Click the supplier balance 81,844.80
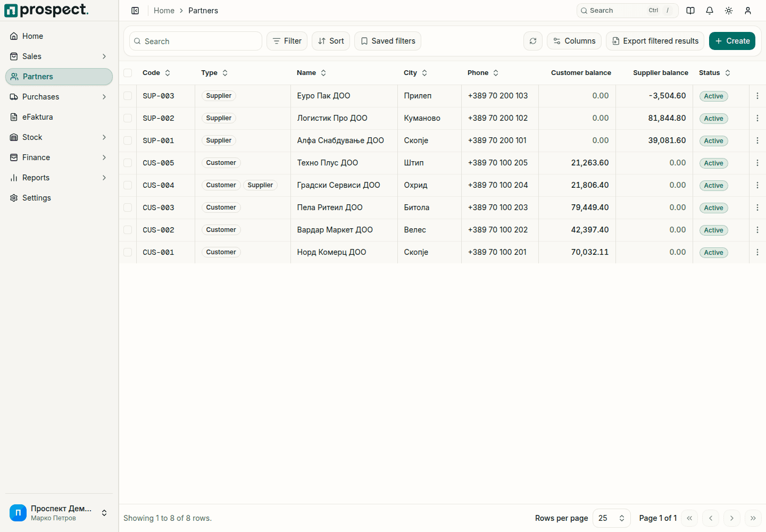Viewport: 766px width, 532px height. [x=667, y=118]
